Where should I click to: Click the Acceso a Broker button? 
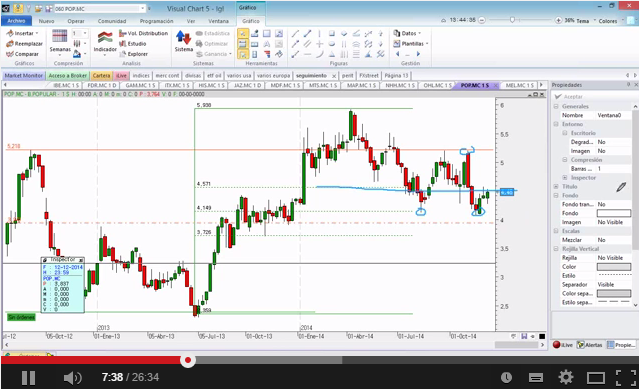point(68,75)
